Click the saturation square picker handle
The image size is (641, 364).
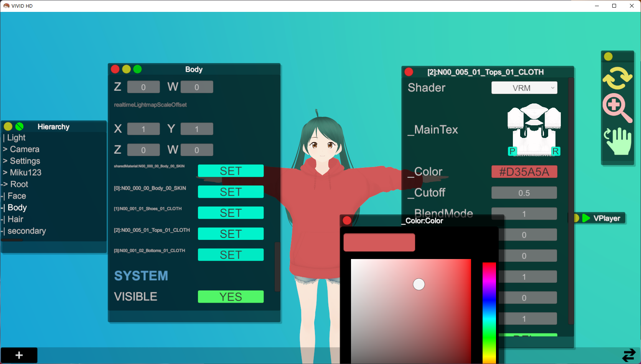click(x=419, y=284)
